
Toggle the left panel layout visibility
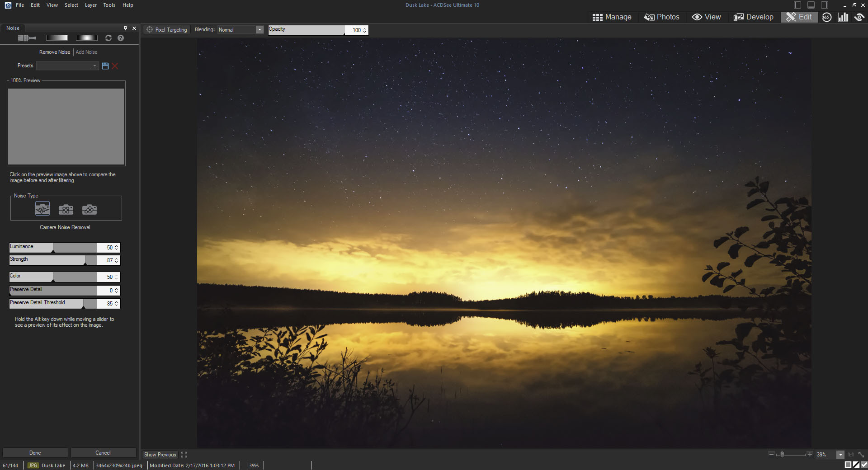[x=797, y=5]
